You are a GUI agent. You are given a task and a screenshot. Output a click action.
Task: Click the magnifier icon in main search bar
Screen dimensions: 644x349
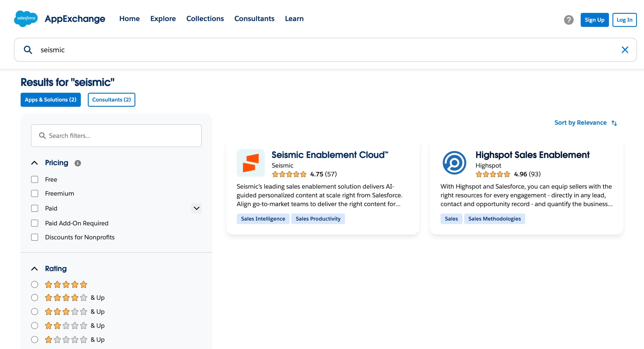(28, 50)
